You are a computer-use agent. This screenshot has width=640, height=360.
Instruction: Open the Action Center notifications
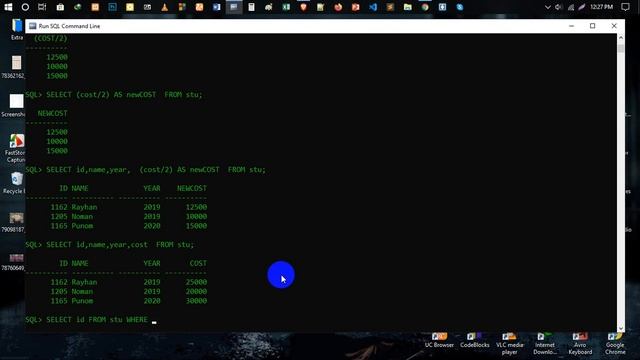625,7
